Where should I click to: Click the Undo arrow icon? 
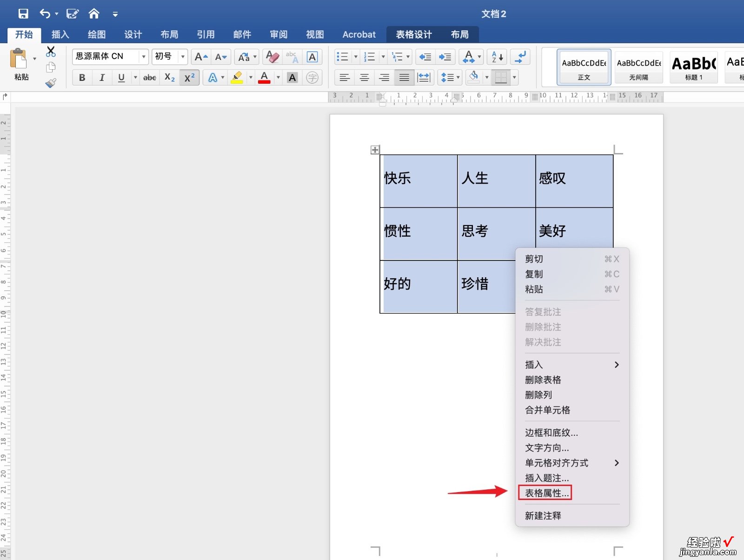click(45, 14)
